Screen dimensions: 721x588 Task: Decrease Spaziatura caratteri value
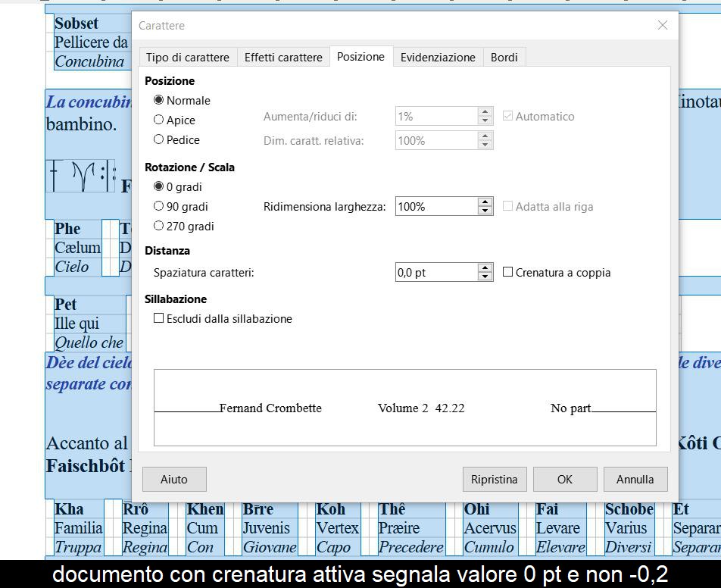point(485,277)
